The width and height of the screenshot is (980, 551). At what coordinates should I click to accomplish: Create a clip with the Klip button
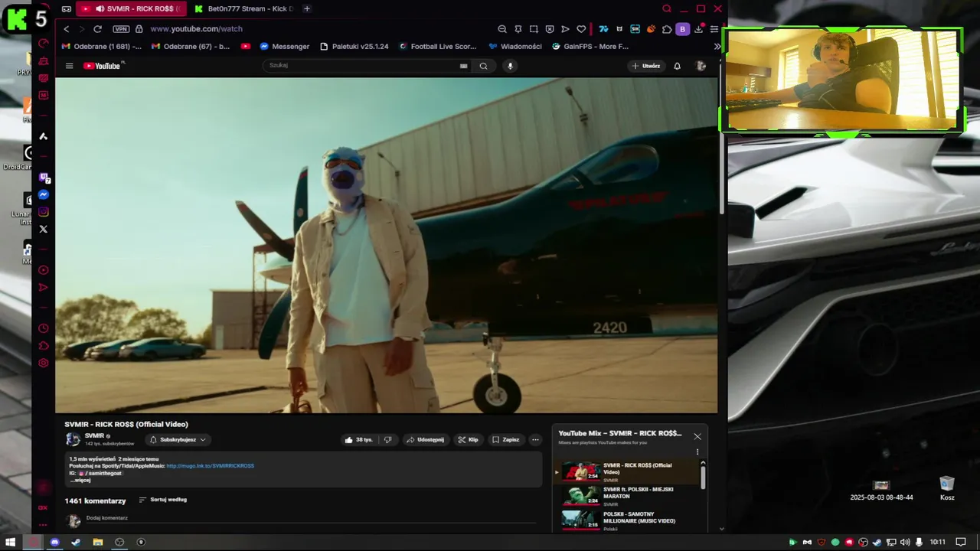point(468,439)
